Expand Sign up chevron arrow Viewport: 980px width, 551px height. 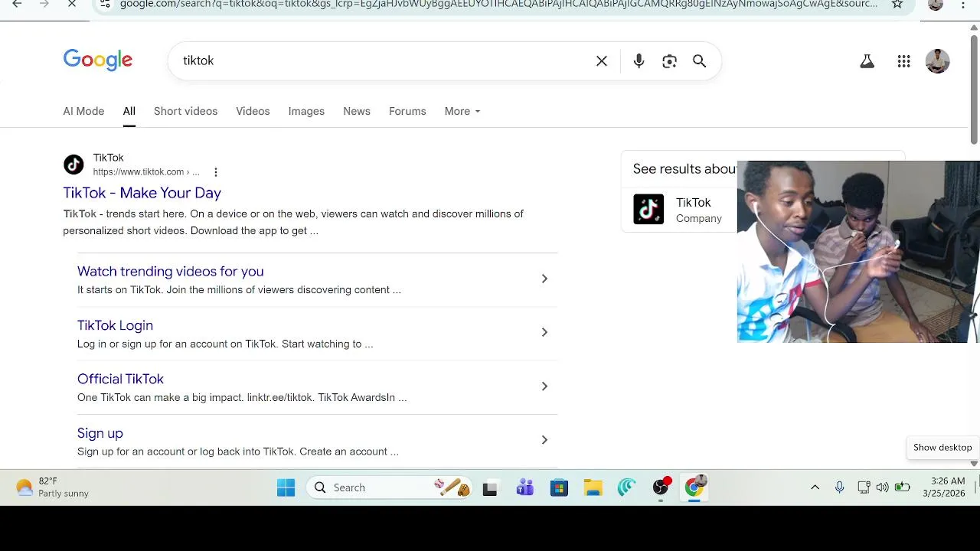point(544,440)
